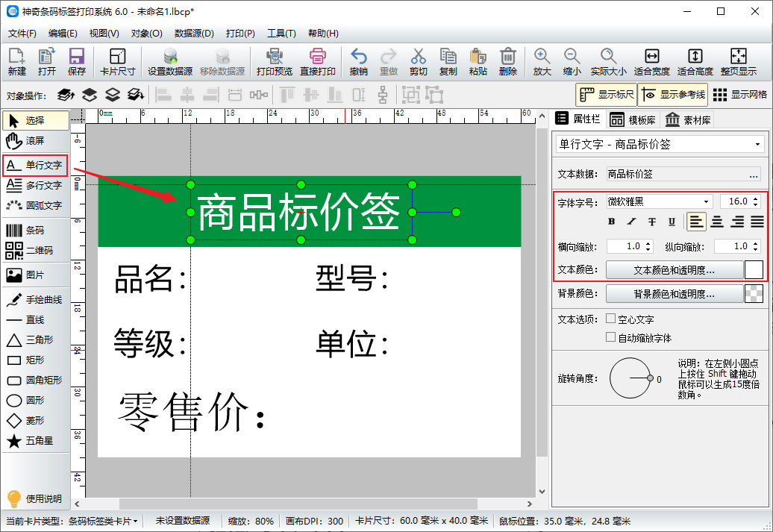Select the 二维码 (QR code) tool
The image size is (773, 532).
[35, 251]
